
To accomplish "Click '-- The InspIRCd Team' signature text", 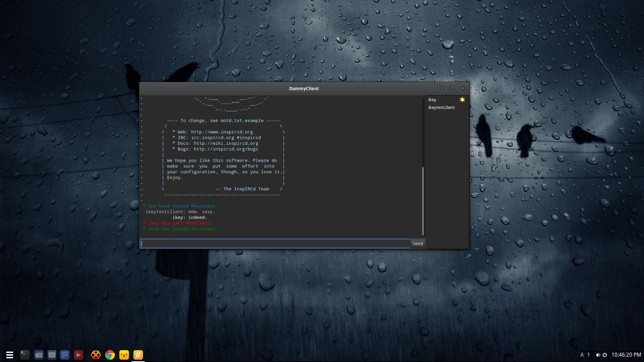I will point(242,189).
